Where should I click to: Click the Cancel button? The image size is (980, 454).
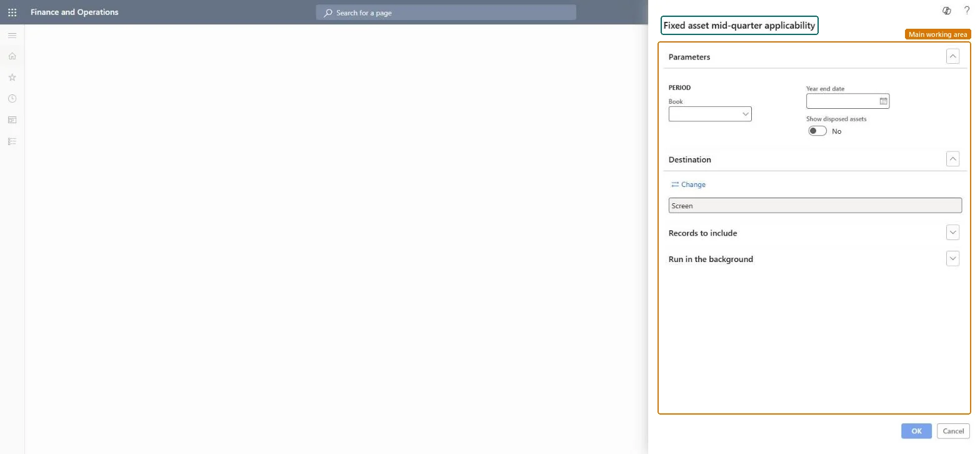pos(953,431)
